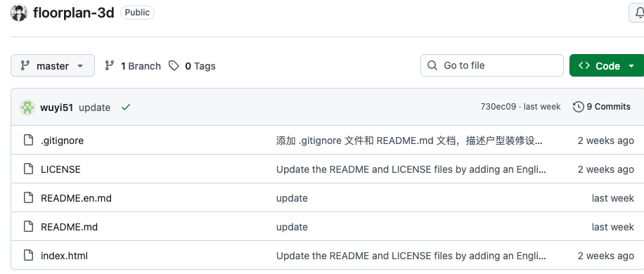
Task: Open the index.html row commit message
Action: (411, 256)
